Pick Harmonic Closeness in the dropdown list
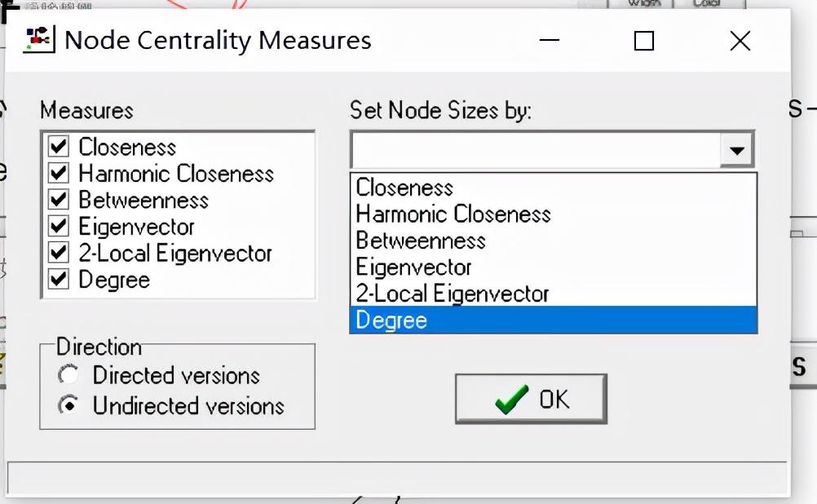Image resolution: width=817 pixels, height=504 pixels. 453,214
